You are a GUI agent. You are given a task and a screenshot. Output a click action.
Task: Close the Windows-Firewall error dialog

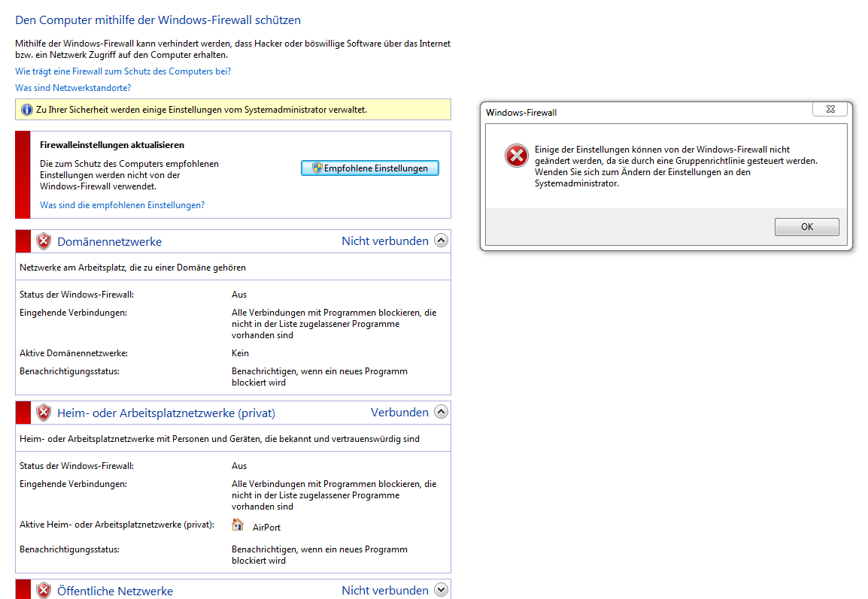pos(830,109)
